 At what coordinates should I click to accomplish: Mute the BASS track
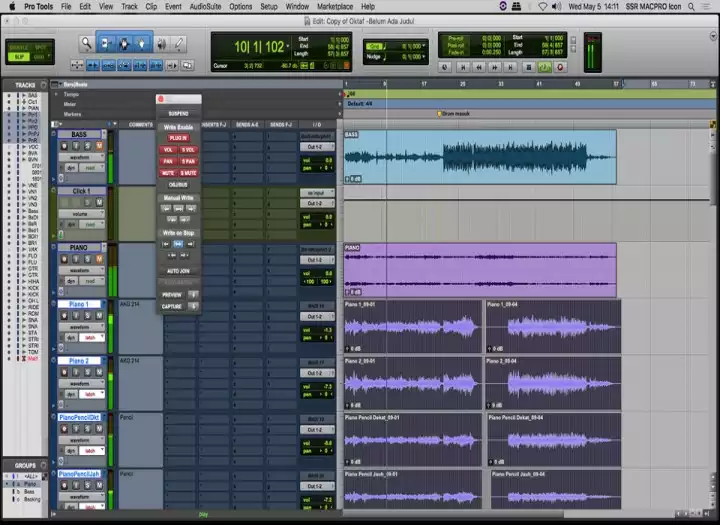[99, 146]
